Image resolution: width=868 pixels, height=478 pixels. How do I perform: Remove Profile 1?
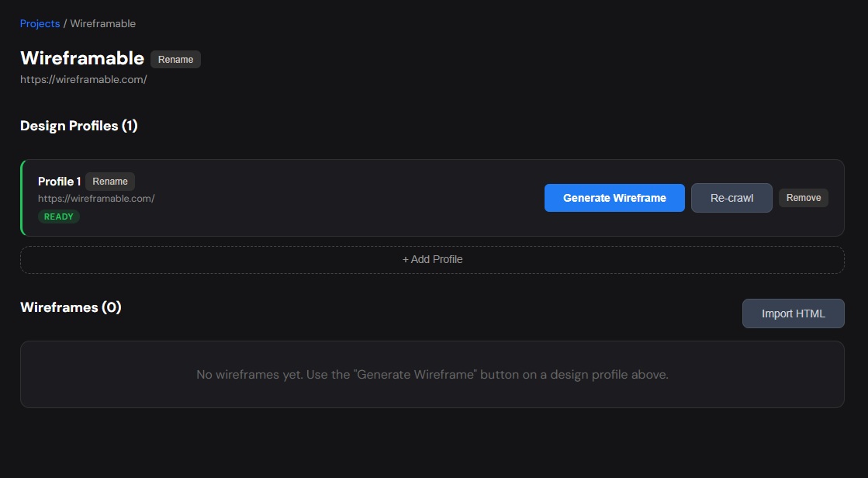pyautogui.click(x=804, y=198)
